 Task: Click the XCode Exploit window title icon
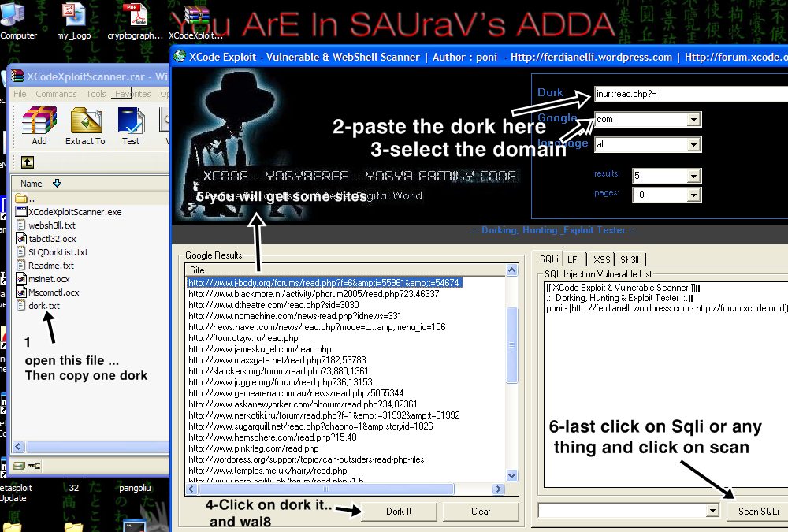(180, 56)
